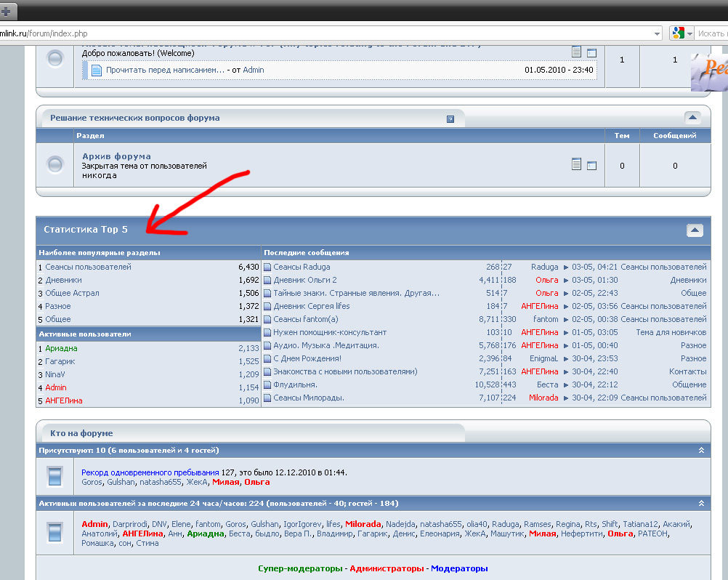Click post icon beside 'Дневник Сергея lifes'

(x=267, y=306)
